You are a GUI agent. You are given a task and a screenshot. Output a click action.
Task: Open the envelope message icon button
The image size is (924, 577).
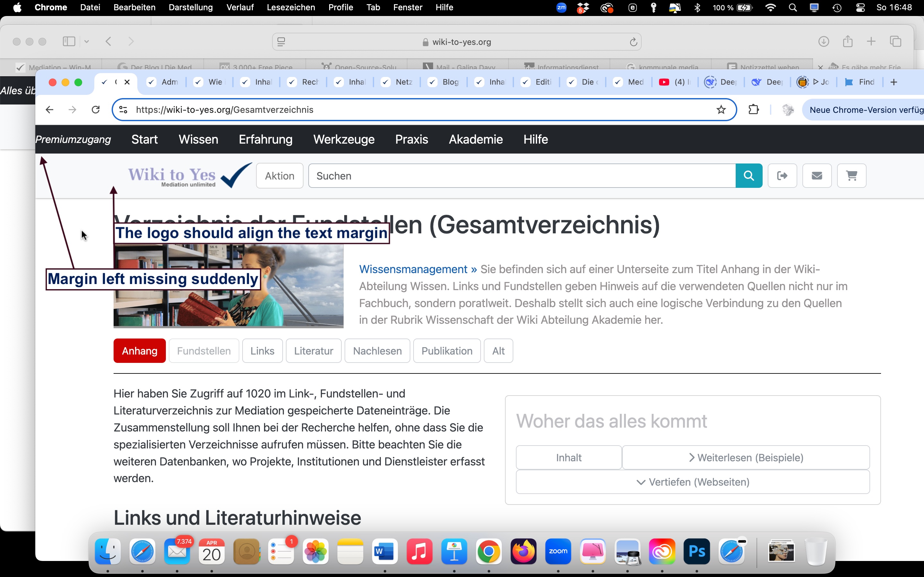817,176
